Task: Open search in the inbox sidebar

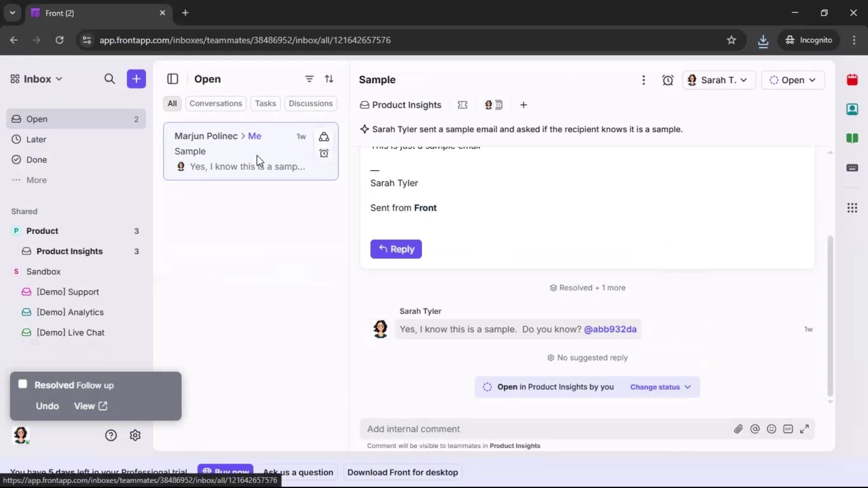Action: tap(110, 79)
